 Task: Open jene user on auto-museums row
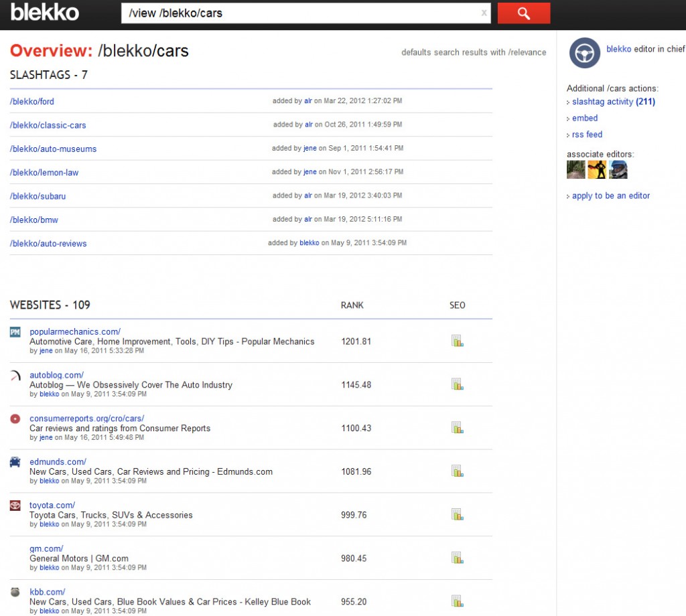pyautogui.click(x=310, y=148)
